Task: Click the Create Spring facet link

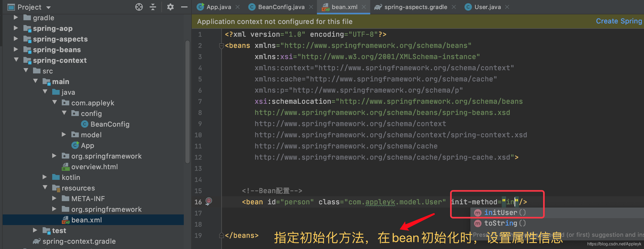Action: point(619,21)
